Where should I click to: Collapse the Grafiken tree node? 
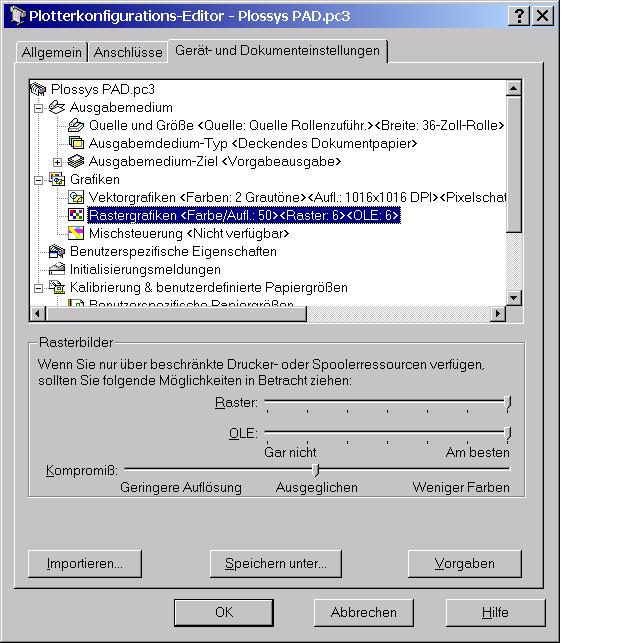click(x=39, y=180)
